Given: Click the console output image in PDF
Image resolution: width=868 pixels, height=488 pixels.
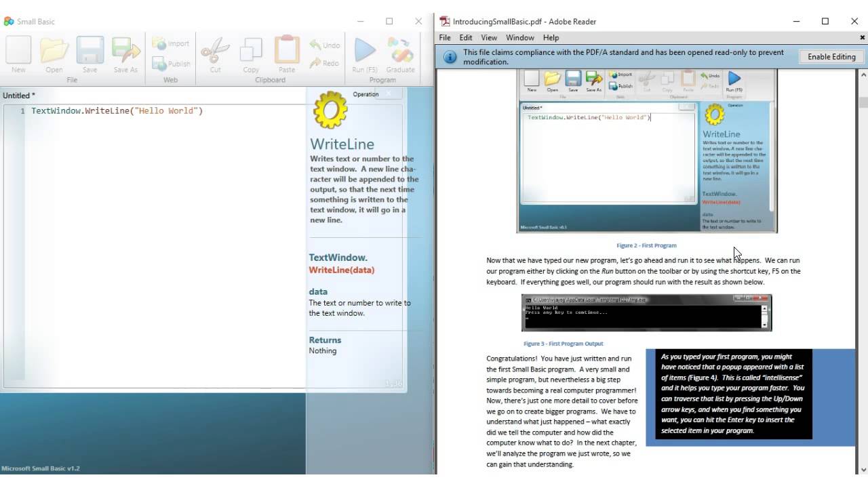Looking at the screenshot, I should [x=646, y=312].
